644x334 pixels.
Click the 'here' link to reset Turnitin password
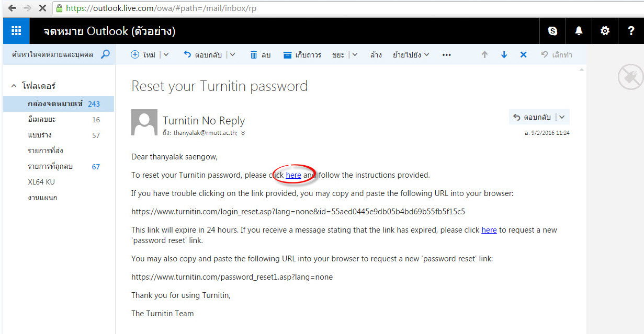click(x=293, y=175)
